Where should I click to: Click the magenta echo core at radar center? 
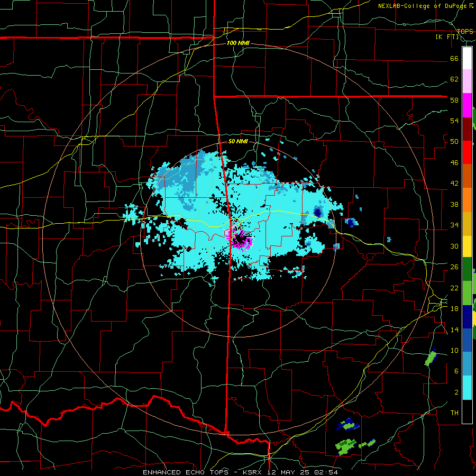(240, 240)
